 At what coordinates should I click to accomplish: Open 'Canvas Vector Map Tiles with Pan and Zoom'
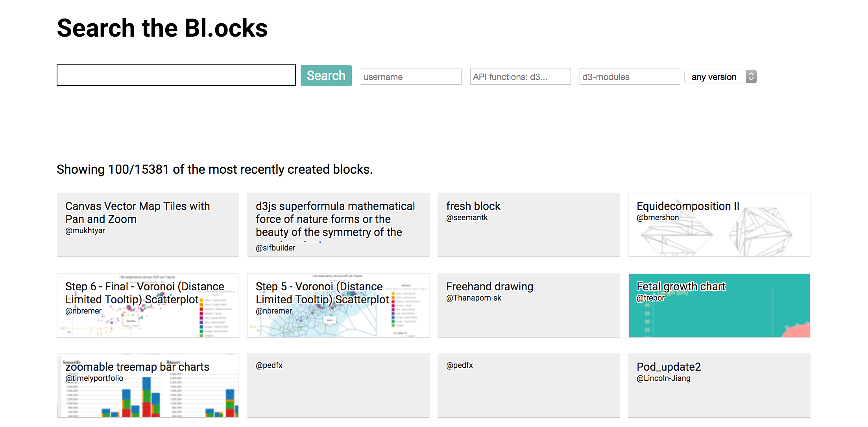coord(148,225)
